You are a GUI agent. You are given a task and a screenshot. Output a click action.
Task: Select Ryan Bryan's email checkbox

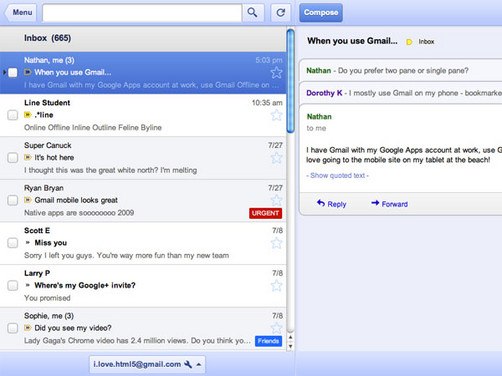[13, 200]
